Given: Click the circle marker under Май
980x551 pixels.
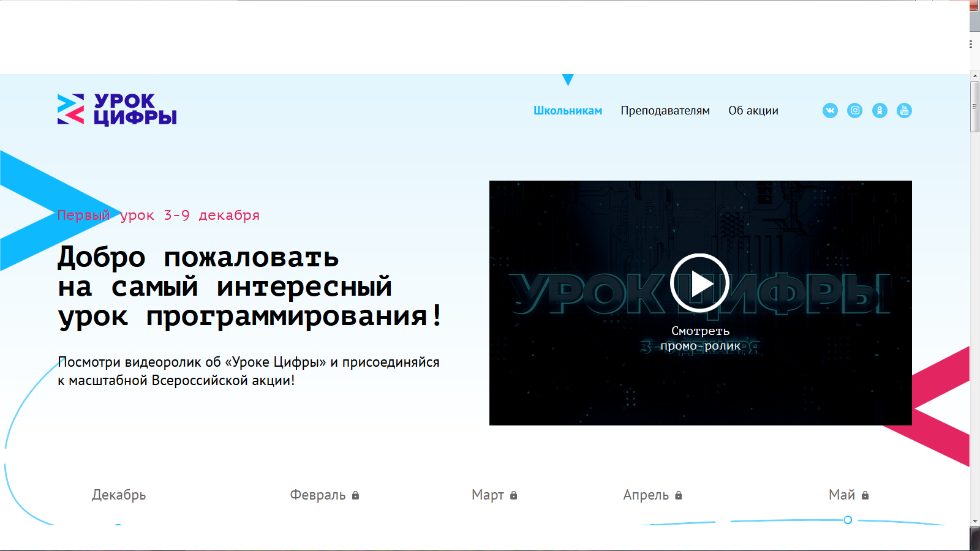Looking at the screenshot, I should pyautogui.click(x=848, y=520).
